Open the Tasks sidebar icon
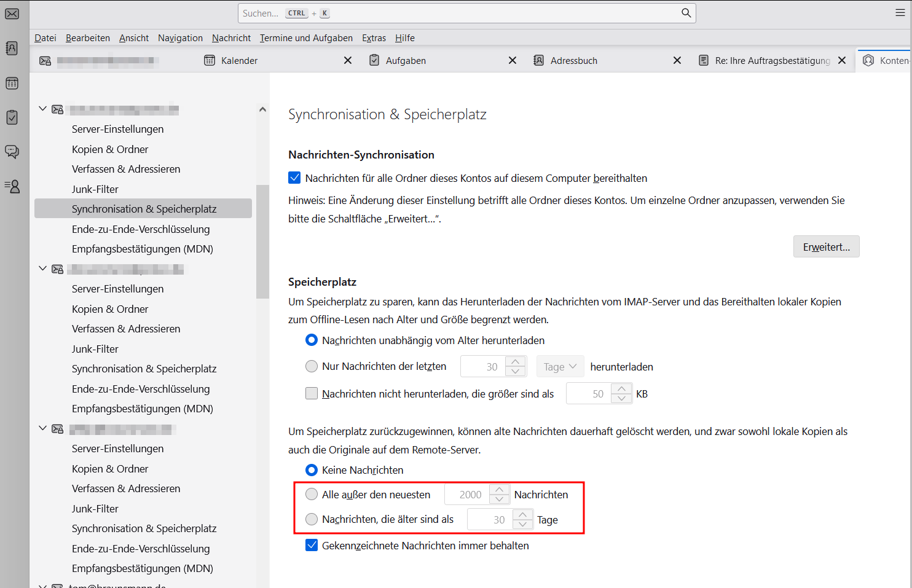Screen dimensions: 912x588 (12, 117)
